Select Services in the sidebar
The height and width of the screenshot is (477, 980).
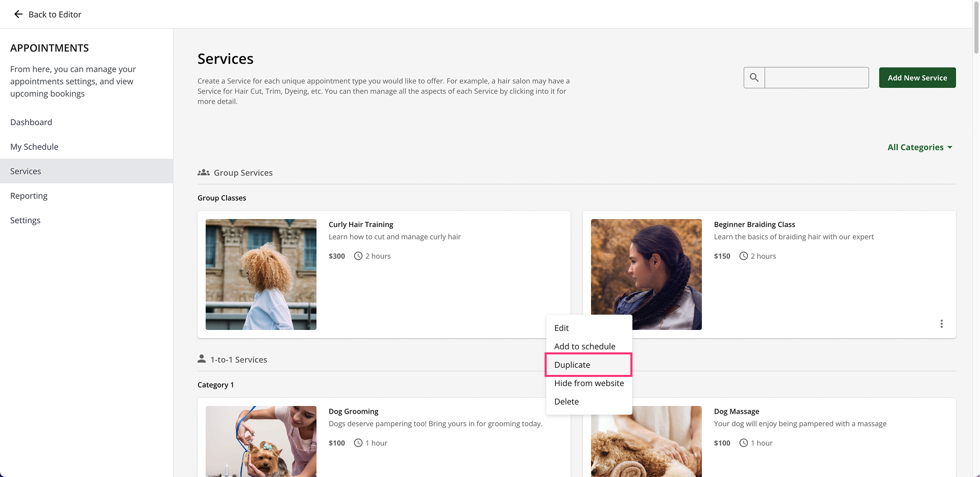tap(87, 171)
